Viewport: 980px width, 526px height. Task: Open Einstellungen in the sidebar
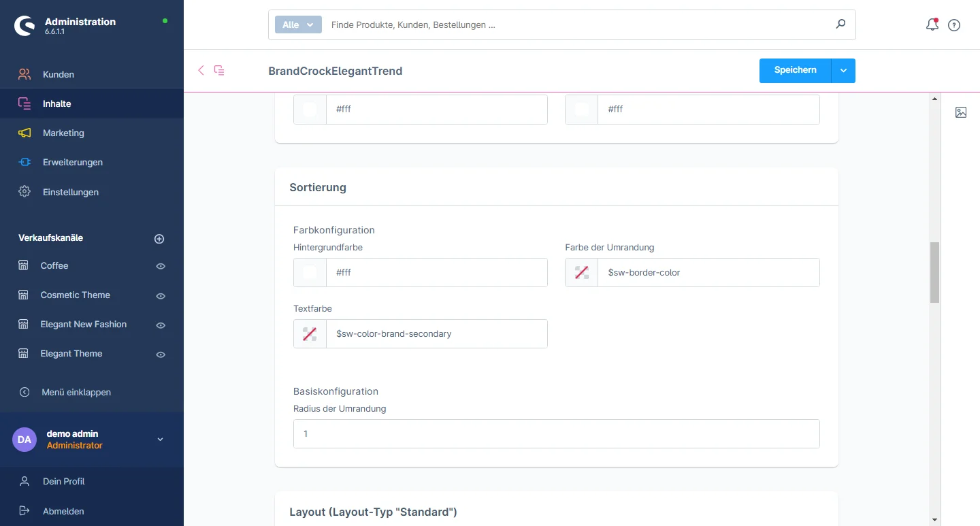70,192
